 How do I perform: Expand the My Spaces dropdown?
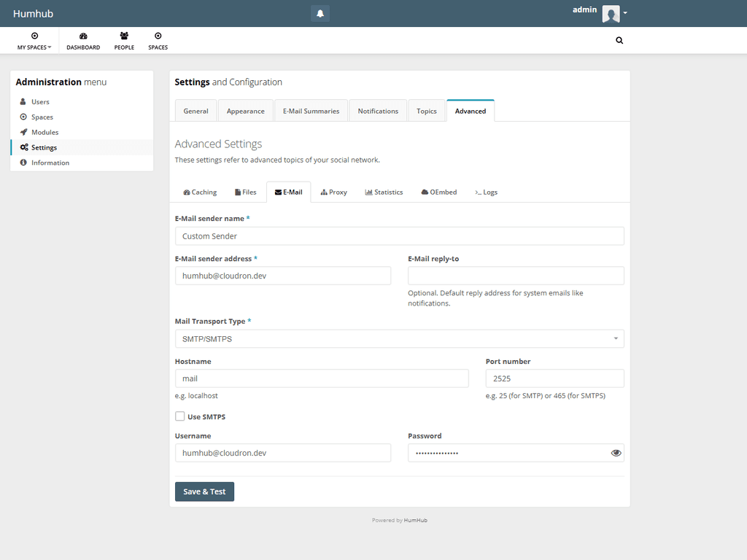34,41
